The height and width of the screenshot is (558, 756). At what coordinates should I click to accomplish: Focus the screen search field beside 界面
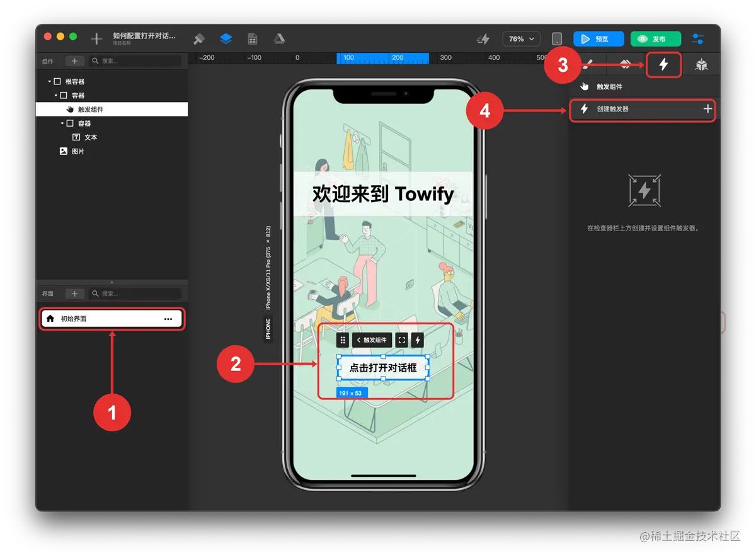(x=134, y=293)
